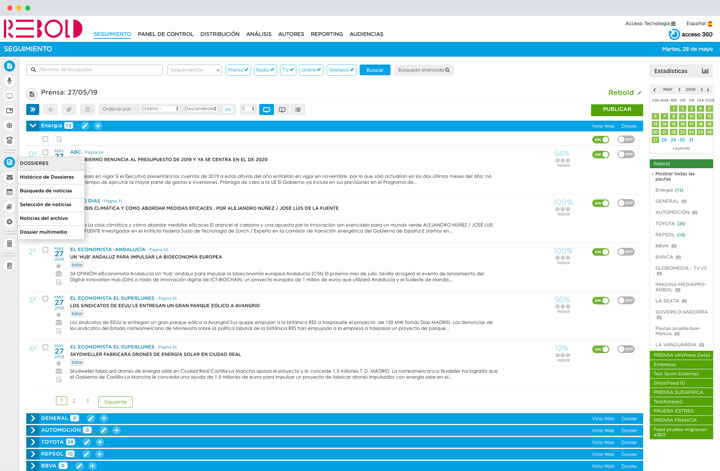Click the trash delete toolbar button
The width and height of the screenshot is (720, 471).
(x=87, y=109)
